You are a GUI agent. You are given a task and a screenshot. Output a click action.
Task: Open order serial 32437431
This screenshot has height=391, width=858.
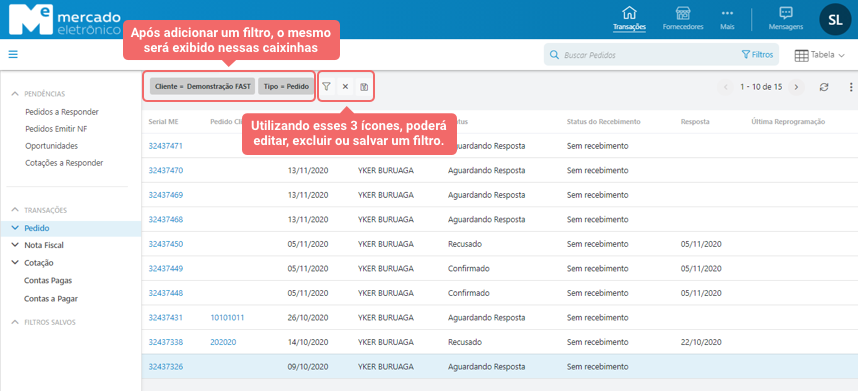166,317
